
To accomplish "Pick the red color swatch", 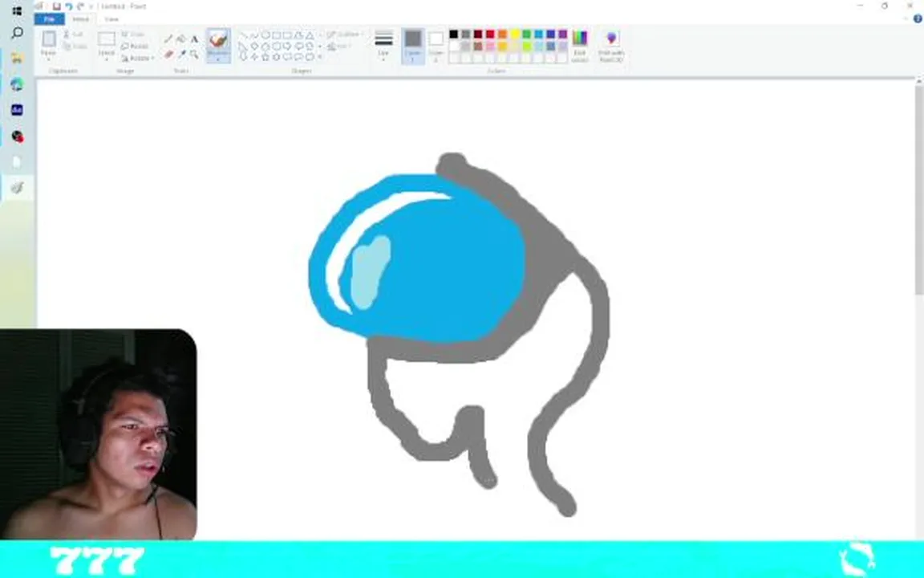I will pyautogui.click(x=490, y=35).
